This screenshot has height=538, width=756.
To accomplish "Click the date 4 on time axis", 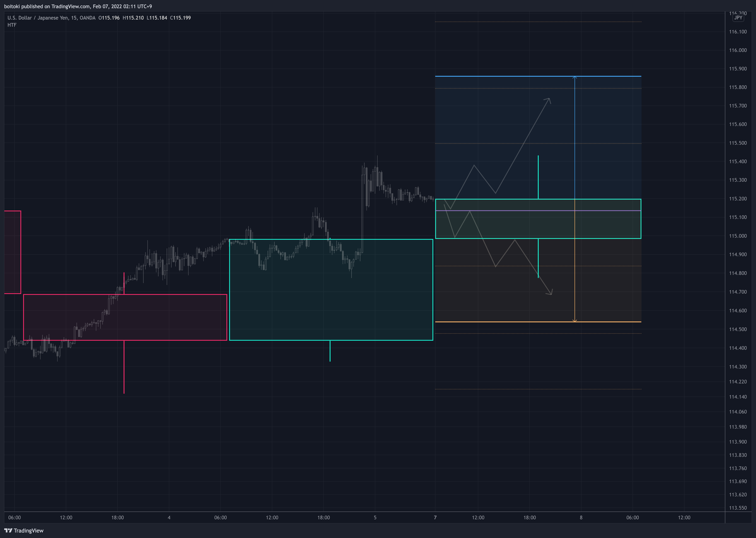I will (169, 518).
